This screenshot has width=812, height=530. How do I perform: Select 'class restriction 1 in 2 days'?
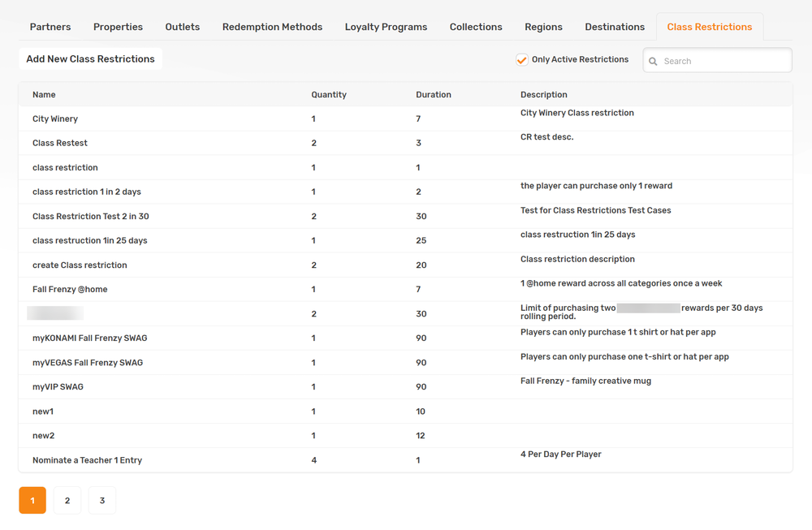point(405,192)
